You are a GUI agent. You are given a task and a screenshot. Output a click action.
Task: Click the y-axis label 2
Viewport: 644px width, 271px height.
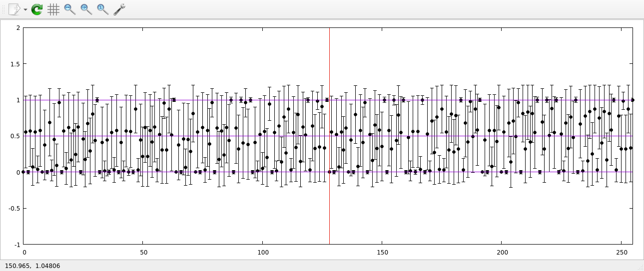pyautogui.click(x=18, y=28)
